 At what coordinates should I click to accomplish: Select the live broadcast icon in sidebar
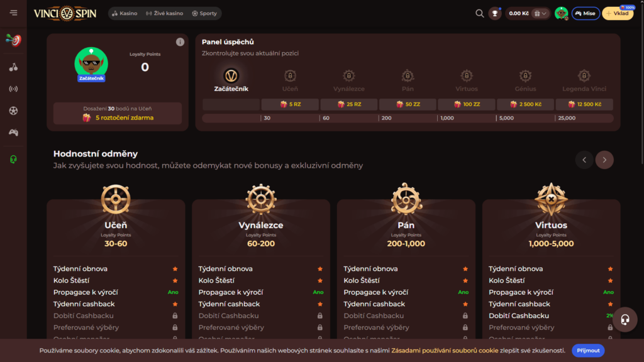pos(13,89)
